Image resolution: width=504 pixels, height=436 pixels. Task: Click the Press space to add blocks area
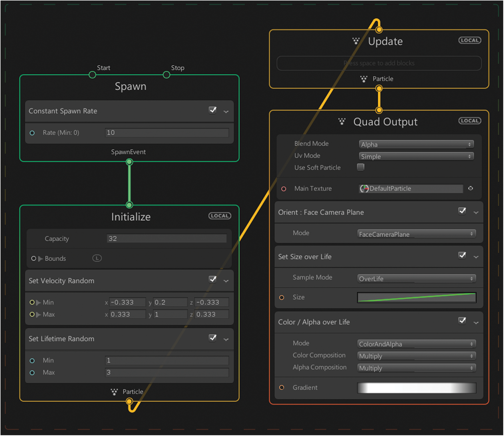click(379, 63)
